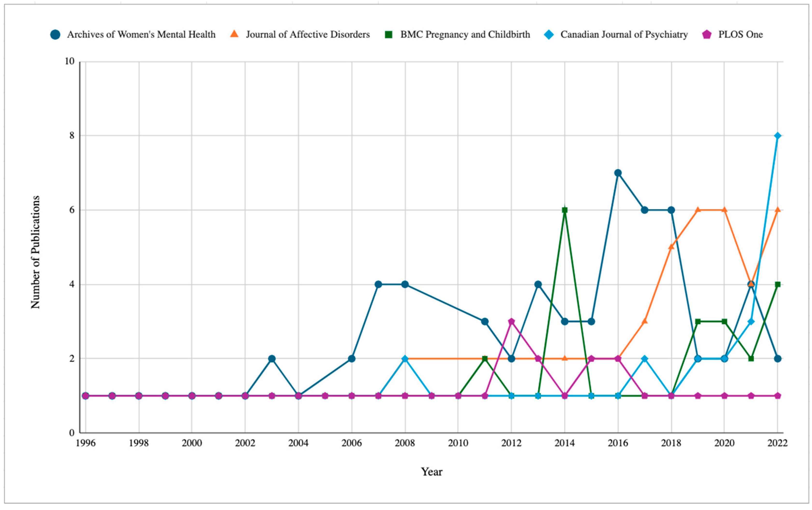Screen dimensions: 812x510
Task: Toggle the Canadian Journal of Psychiatry legend label
Action: (x=624, y=35)
